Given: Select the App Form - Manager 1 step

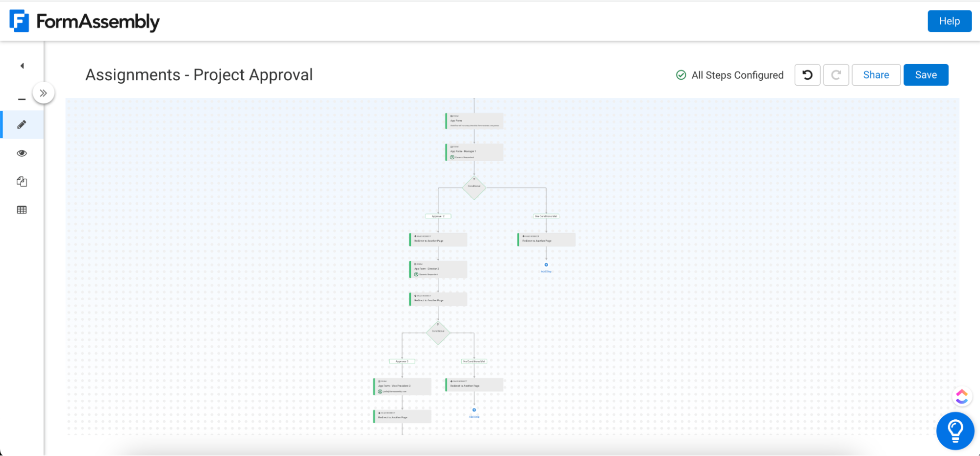Looking at the screenshot, I should point(474,152).
